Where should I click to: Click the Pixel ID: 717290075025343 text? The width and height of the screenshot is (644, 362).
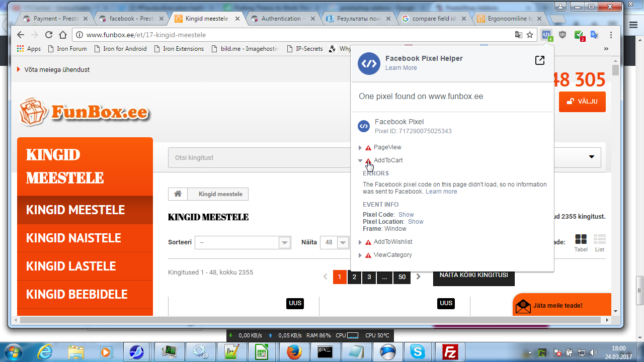click(x=413, y=131)
